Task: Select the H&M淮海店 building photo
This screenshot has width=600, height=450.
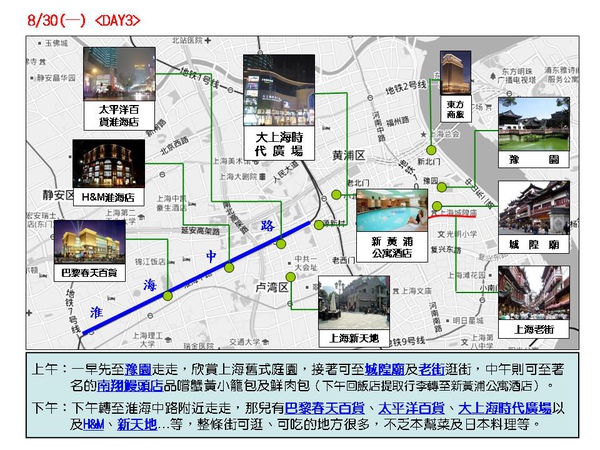Action: (x=109, y=163)
